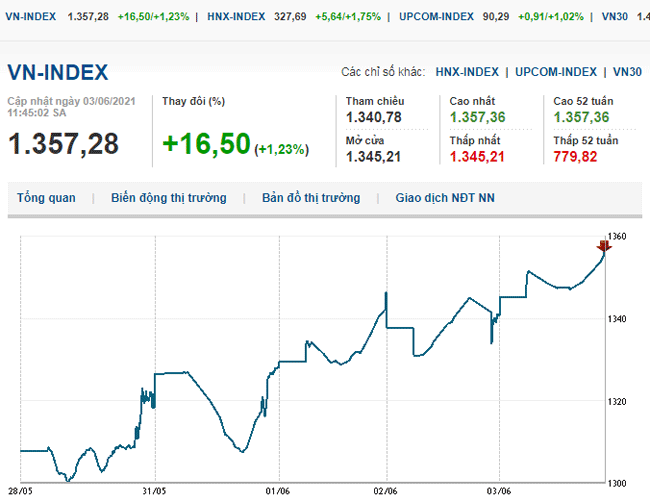The height and width of the screenshot is (502, 650).
Task: Open the UPCOM-INDEX link under other indices
Action: pos(555,72)
